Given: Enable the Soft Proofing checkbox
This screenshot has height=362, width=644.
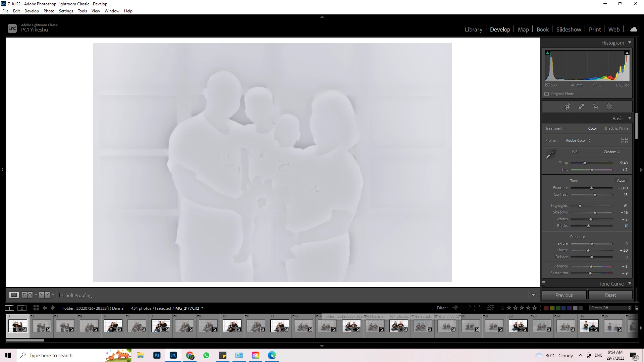Looking at the screenshot, I should click(x=61, y=295).
